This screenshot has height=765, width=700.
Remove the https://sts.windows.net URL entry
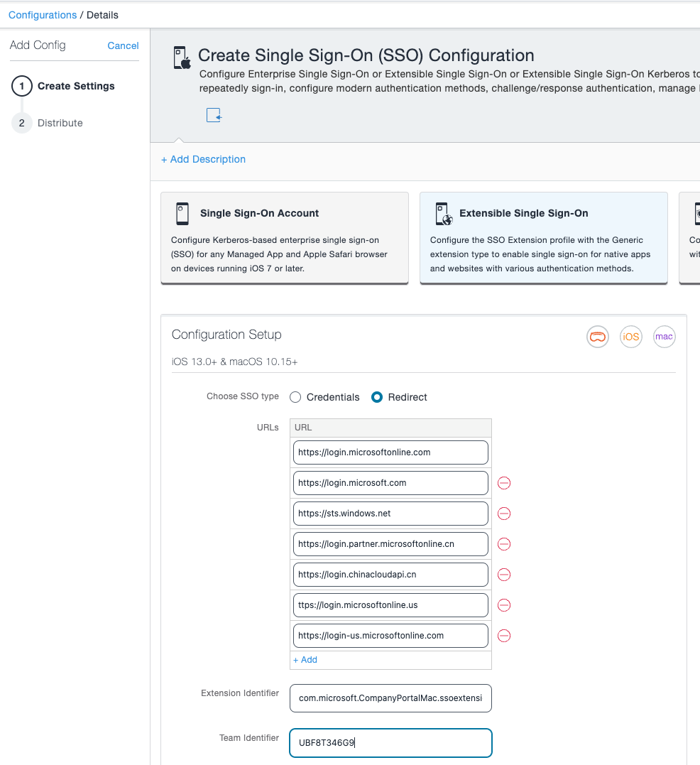click(503, 514)
